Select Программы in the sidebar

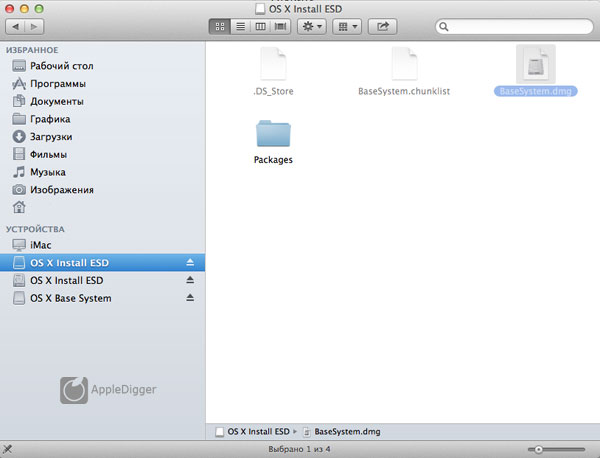(x=57, y=83)
